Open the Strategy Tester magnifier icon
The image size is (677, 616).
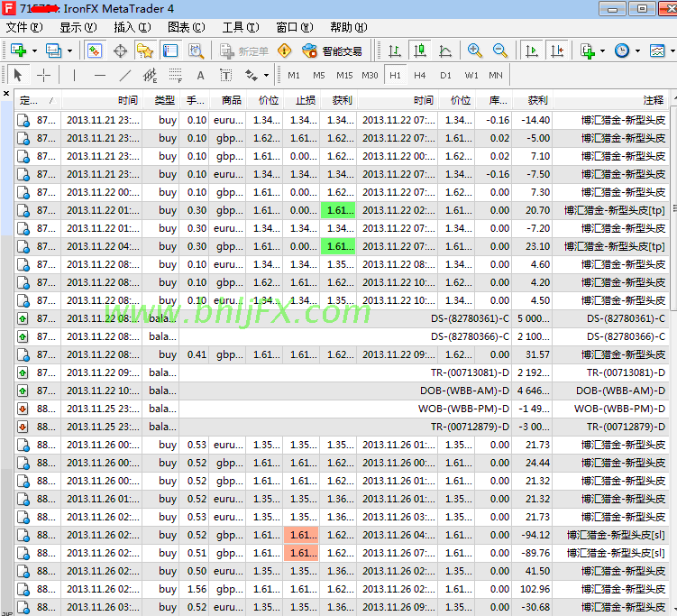197,51
